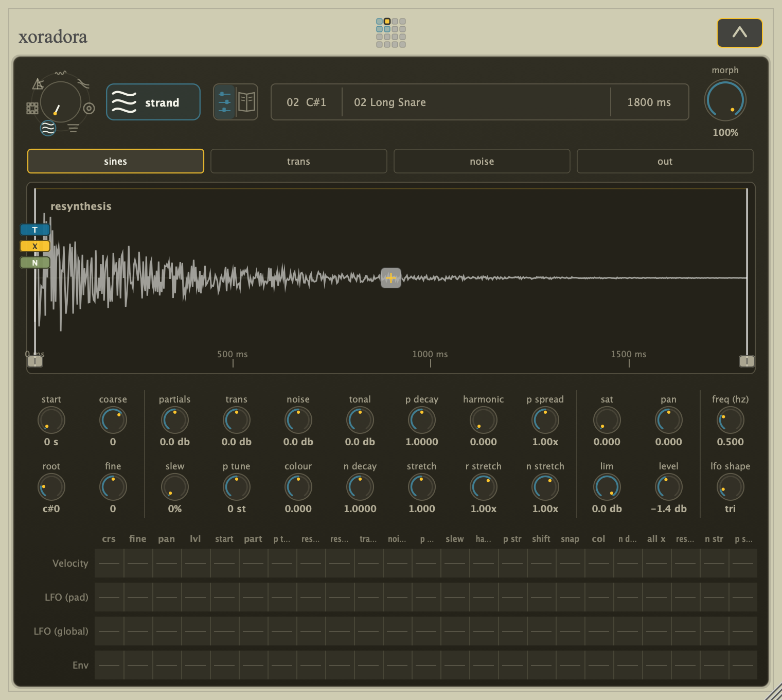Click the c#0 root value
782x700 pixels.
[51, 509]
